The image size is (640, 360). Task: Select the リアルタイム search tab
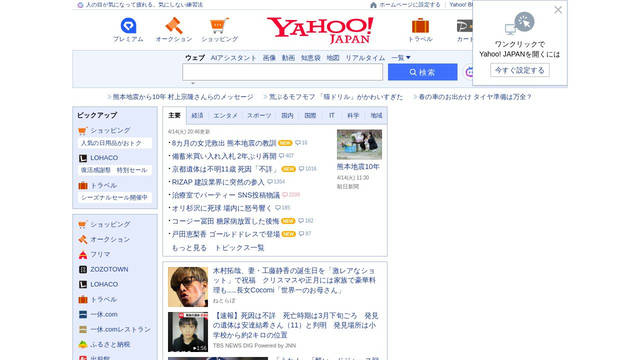[x=365, y=58]
